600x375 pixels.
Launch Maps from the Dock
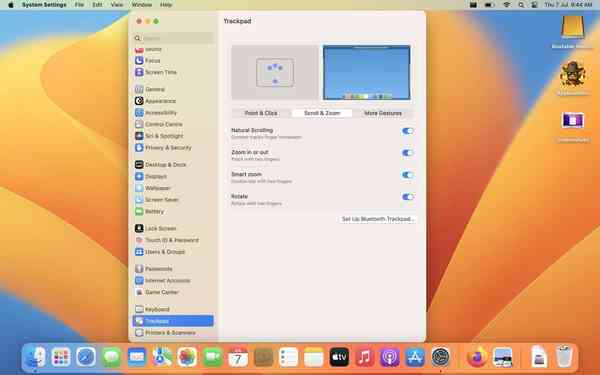pyautogui.click(x=162, y=357)
